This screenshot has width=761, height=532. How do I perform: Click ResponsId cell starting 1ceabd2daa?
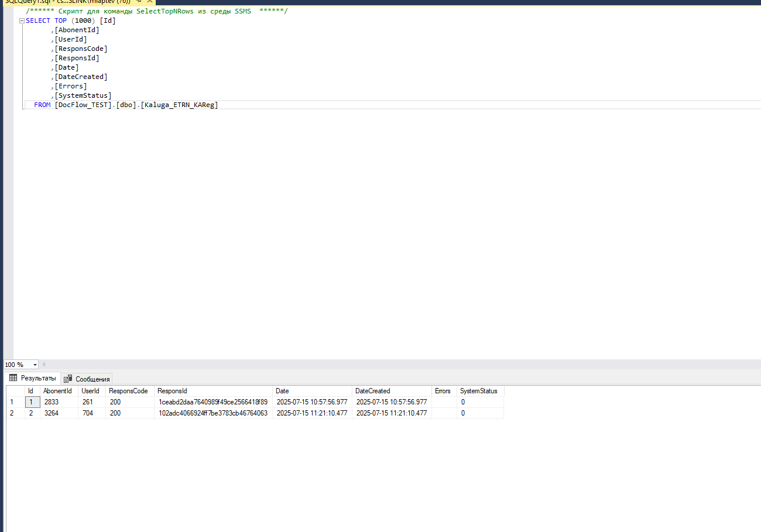click(214, 402)
